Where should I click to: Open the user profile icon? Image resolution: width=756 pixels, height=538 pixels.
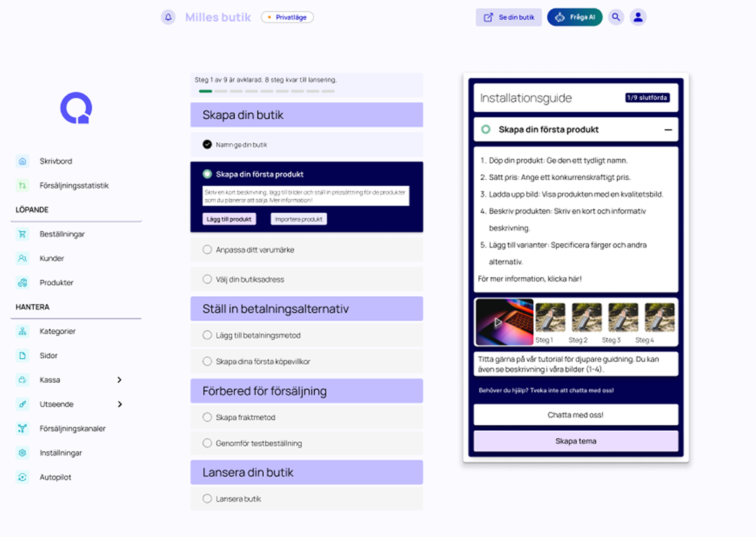pos(638,17)
